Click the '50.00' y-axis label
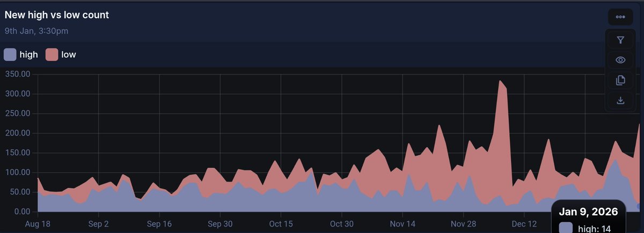This screenshot has height=233, width=644. tap(19, 192)
